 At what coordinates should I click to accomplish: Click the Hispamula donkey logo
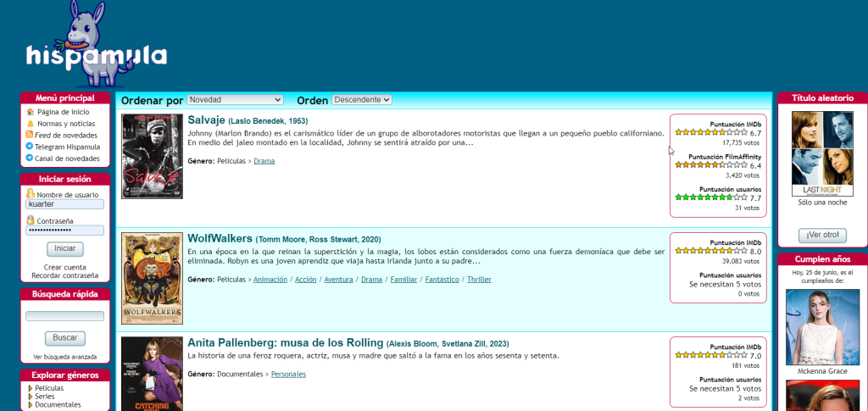click(97, 44)
